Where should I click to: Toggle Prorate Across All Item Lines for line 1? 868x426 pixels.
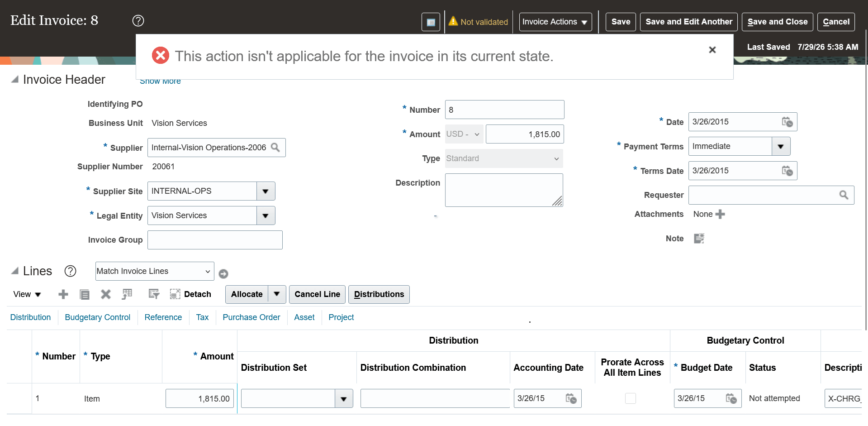631,398
